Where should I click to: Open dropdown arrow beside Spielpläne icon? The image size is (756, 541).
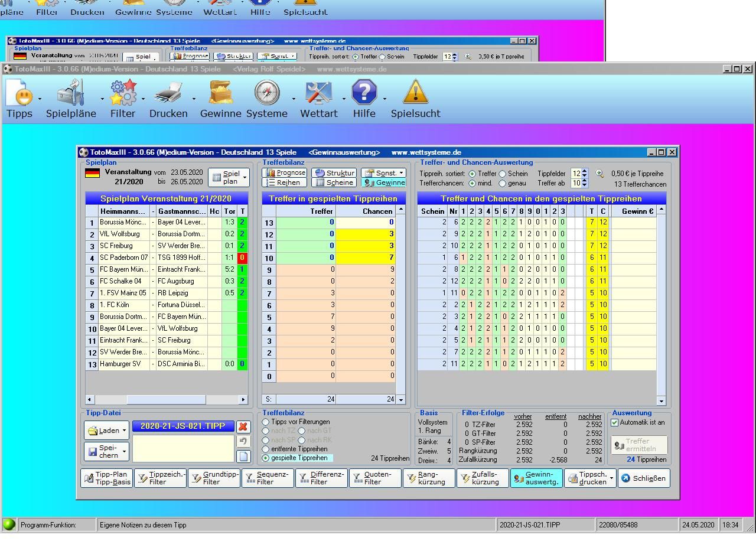point(102,99)
